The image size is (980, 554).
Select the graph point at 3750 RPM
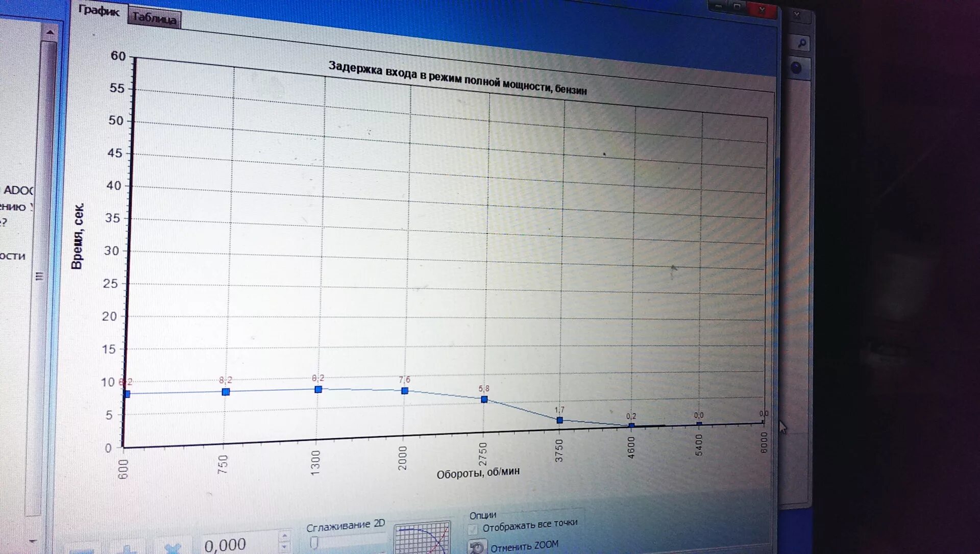(560, 420)
